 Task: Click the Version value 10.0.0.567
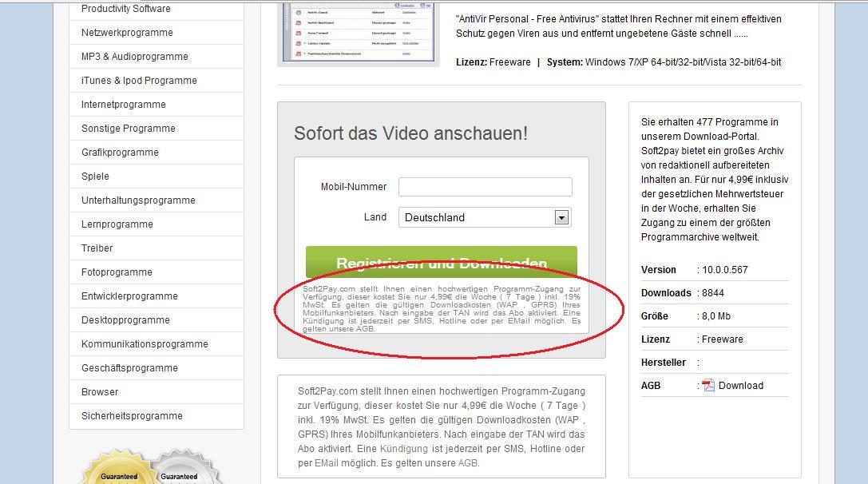[724, 270]
